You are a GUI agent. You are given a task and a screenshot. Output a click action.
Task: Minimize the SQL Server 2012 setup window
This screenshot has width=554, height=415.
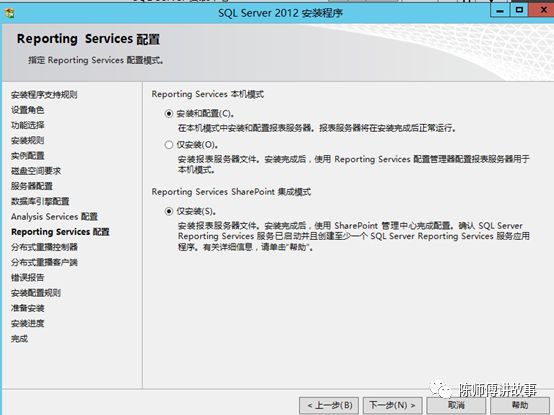coord(500,11)
